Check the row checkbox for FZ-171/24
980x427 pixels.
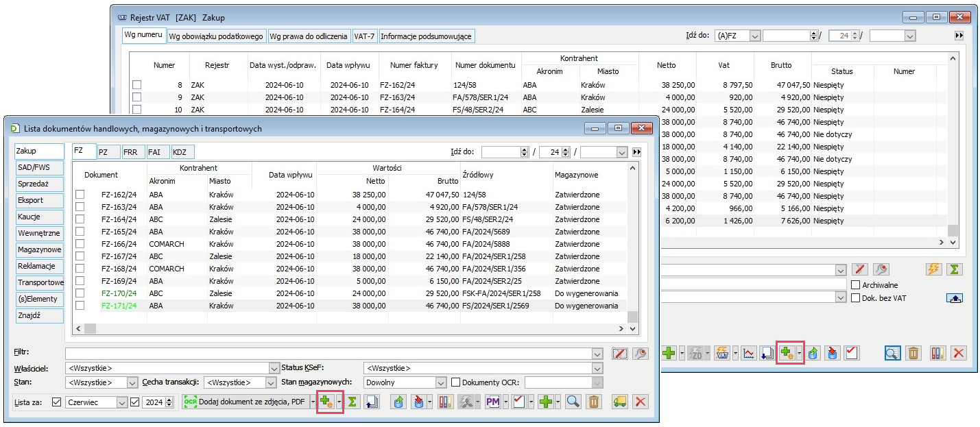(x=80, y=306)
